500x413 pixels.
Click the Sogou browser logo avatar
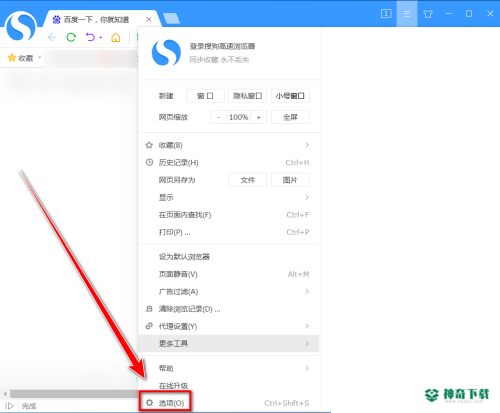[x=21, y=26]
